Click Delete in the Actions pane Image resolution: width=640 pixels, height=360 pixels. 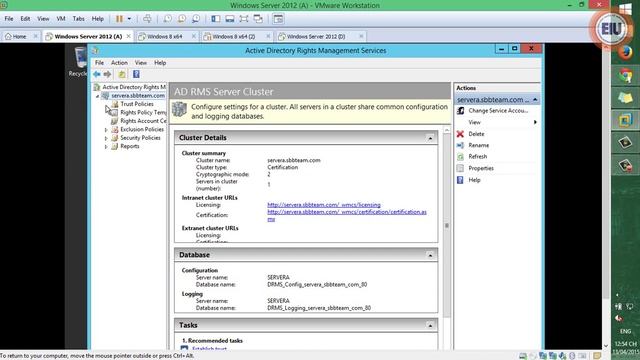pos(476,134)
